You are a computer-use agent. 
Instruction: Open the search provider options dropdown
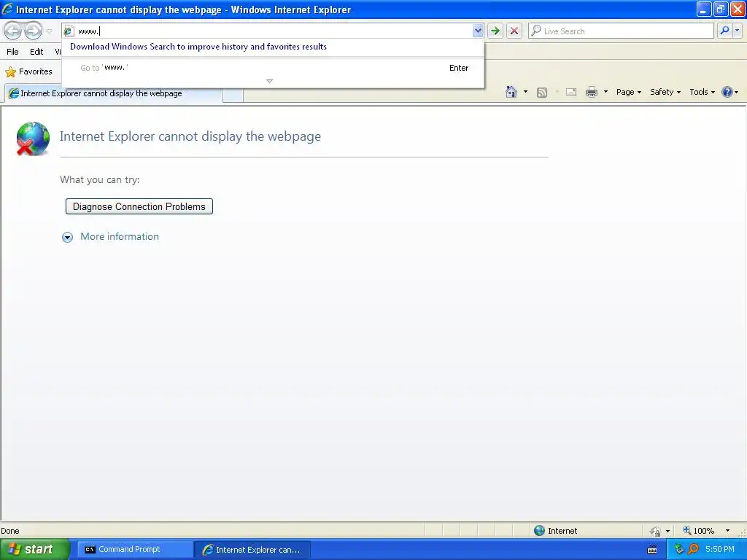click(737, 31)
